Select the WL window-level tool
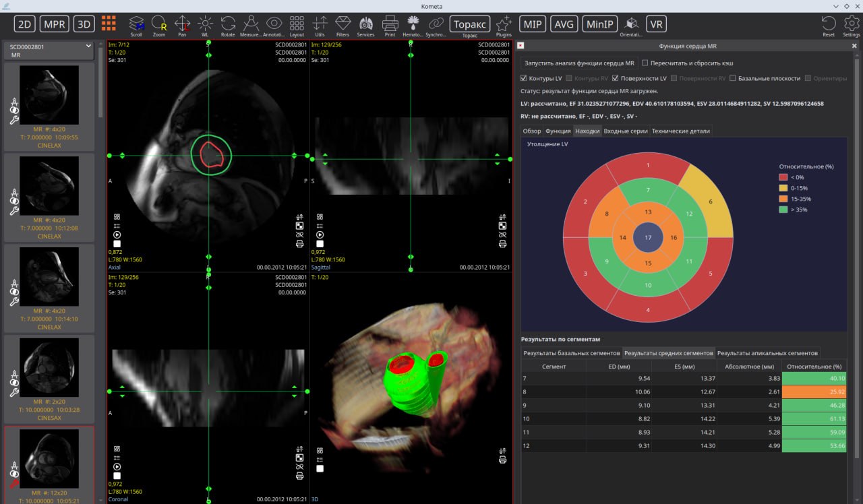Image resolution: width=863 pixels, height=504 pixels. (x=205, y=24)
